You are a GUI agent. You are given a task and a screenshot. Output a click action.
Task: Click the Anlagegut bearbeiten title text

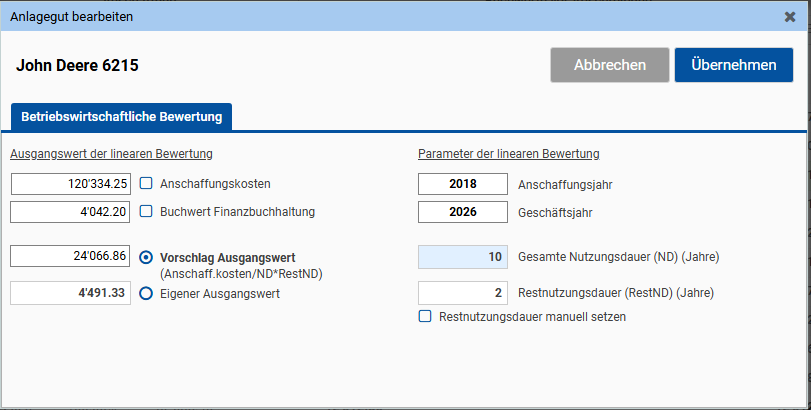coord(71,17)
